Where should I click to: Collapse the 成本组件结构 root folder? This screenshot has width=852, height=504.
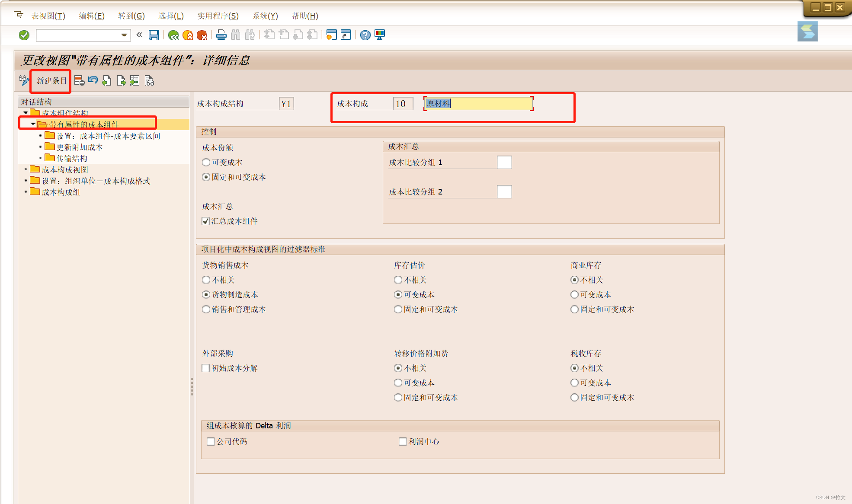click(x=26, y=113)
